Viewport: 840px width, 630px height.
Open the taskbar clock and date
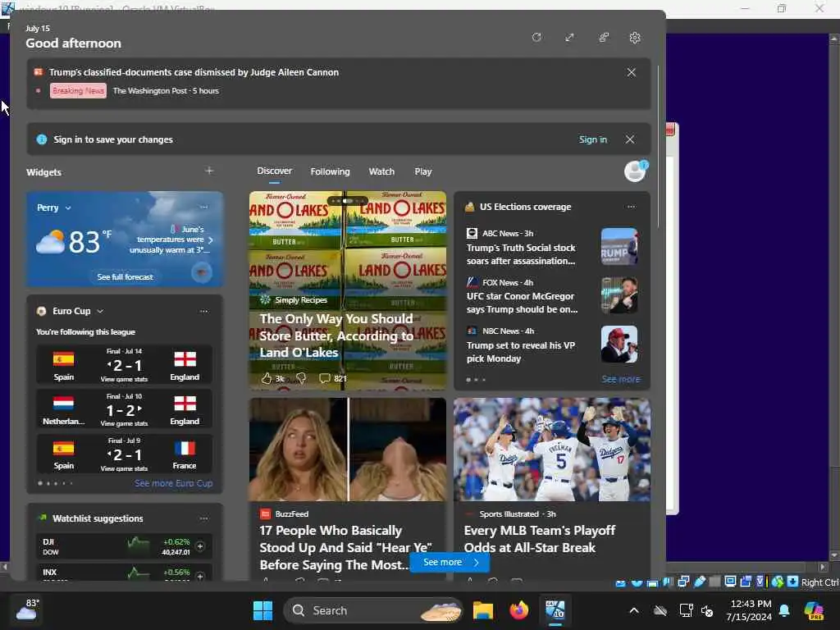pos(748,610)
